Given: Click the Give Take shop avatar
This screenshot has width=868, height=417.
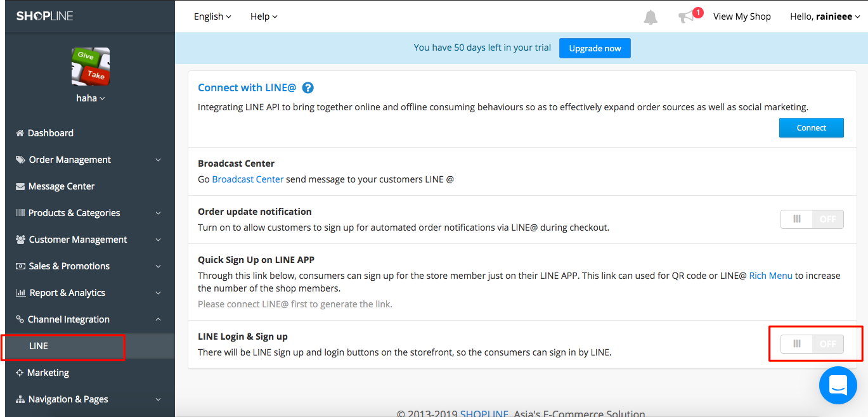Looking at the screenshot, I should 90,67.
